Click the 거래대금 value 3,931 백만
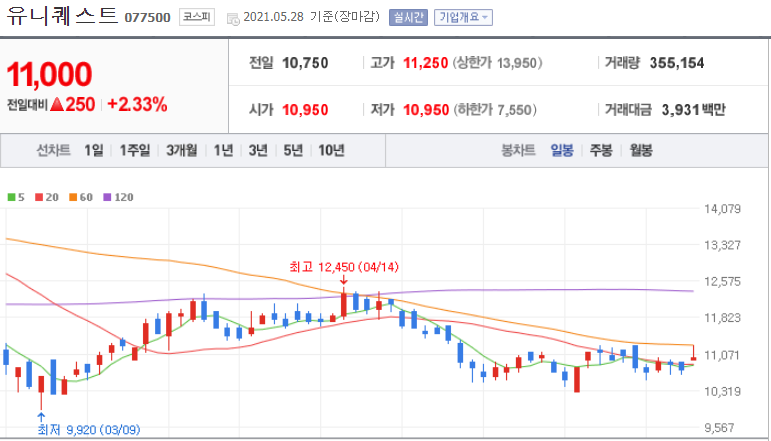This screenshot has height=441, width=771. coord(694,110)
